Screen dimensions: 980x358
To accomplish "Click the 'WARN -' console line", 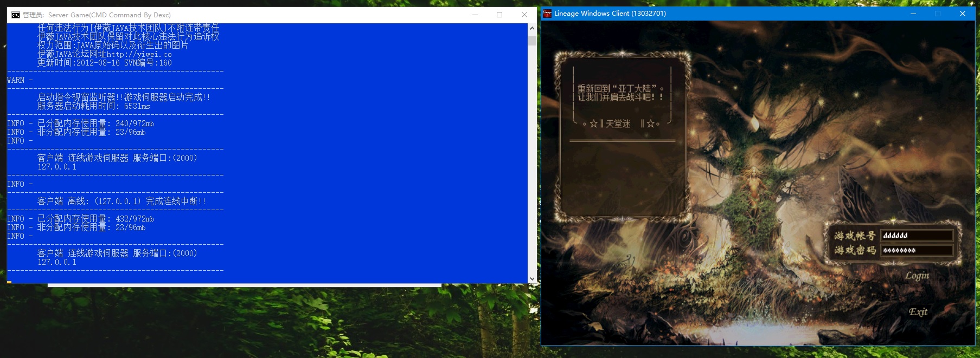I will [20, 80].
